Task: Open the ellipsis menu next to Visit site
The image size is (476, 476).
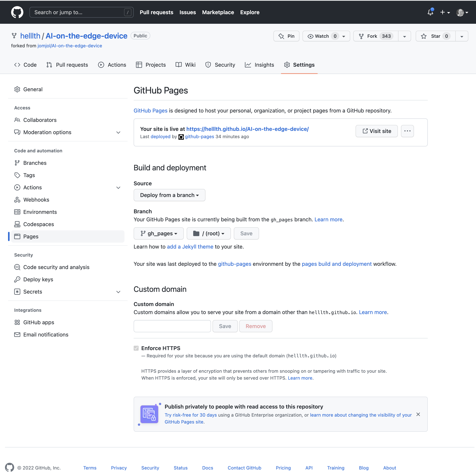Action: pyautogui.click(x=407, y=131)
